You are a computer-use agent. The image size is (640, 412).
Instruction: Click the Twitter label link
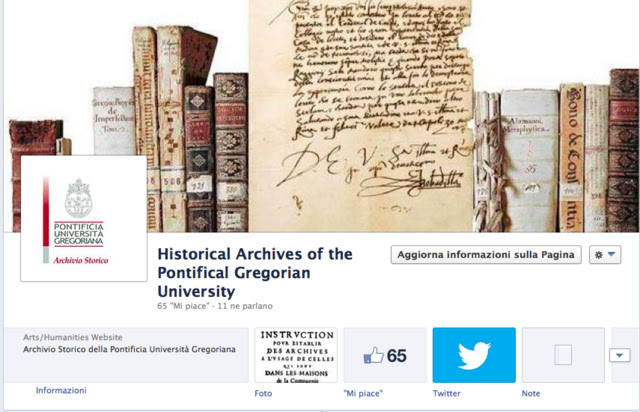pos(447,394)
